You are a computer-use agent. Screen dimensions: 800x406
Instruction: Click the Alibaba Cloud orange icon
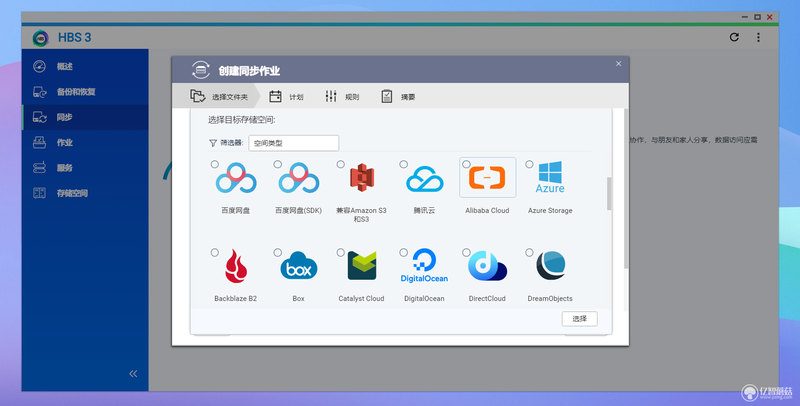tap(487, 178)
